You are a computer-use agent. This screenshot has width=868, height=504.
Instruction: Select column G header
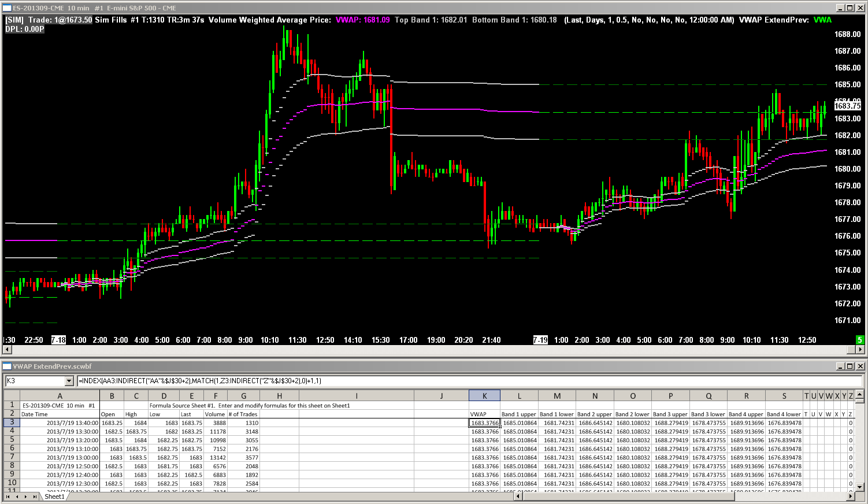point(244,396)
